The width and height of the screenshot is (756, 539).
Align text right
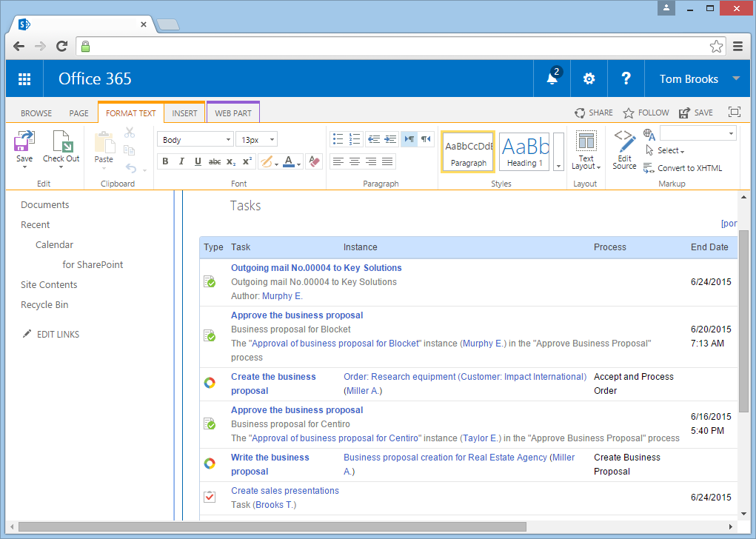tap(371, 161)
